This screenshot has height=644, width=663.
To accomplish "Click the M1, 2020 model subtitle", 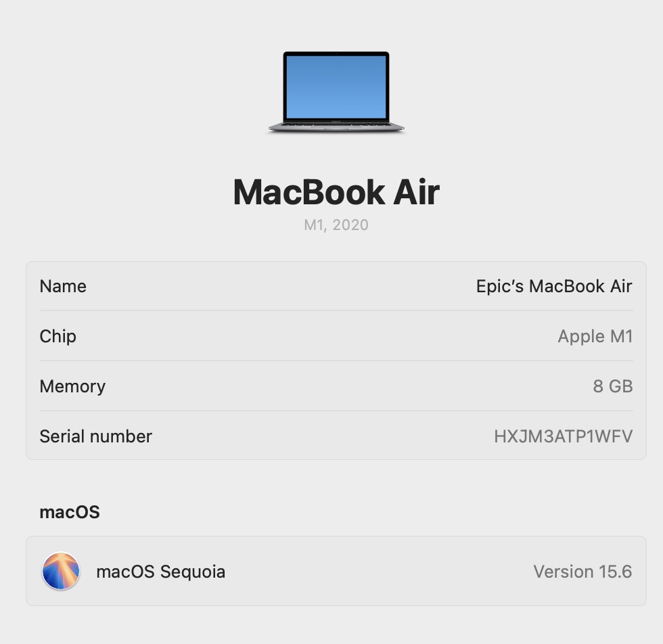I will tap(336, 225).
